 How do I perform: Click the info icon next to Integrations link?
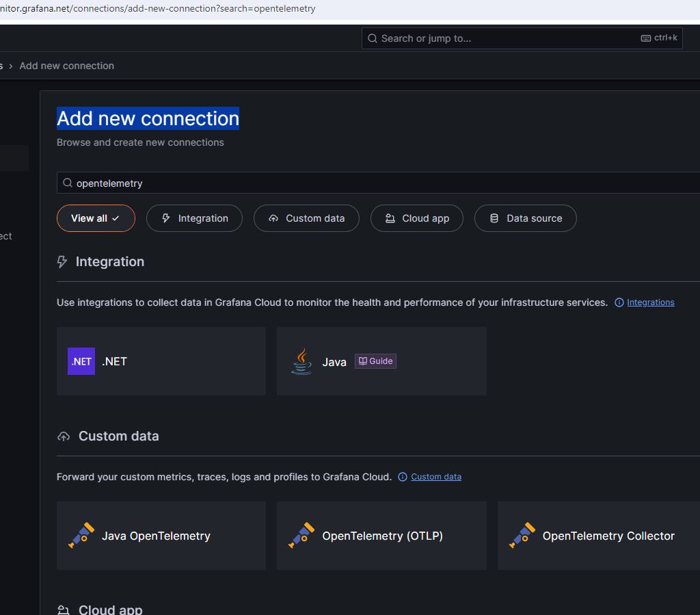click(619, 302)
